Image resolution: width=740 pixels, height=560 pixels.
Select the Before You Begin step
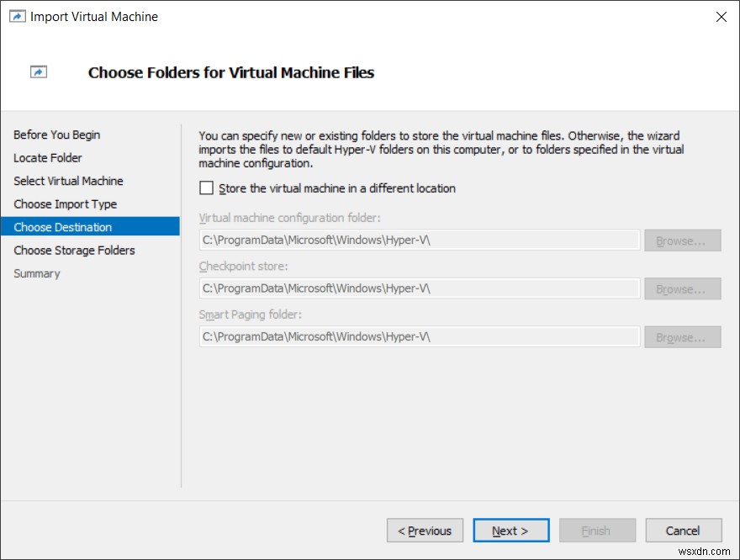pyautogui.click(x=56, y=135)
